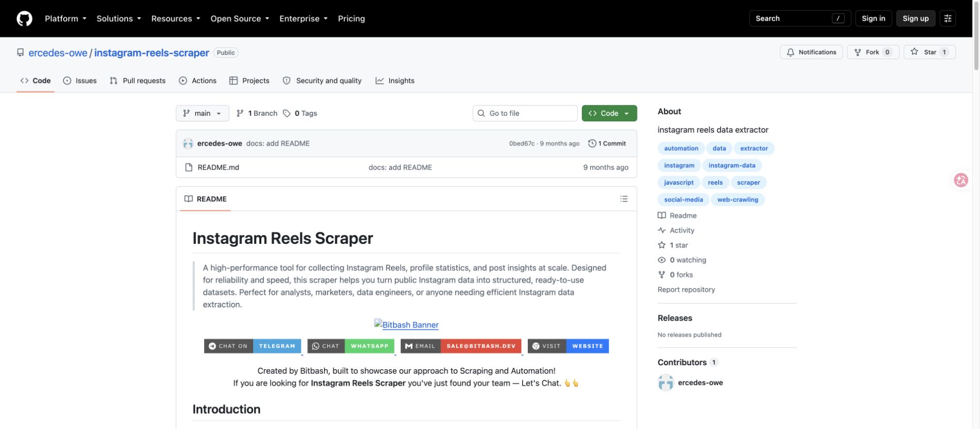980x429 pixels.
Task: Open GitHub home via Octocat logo
Action: 24,19
